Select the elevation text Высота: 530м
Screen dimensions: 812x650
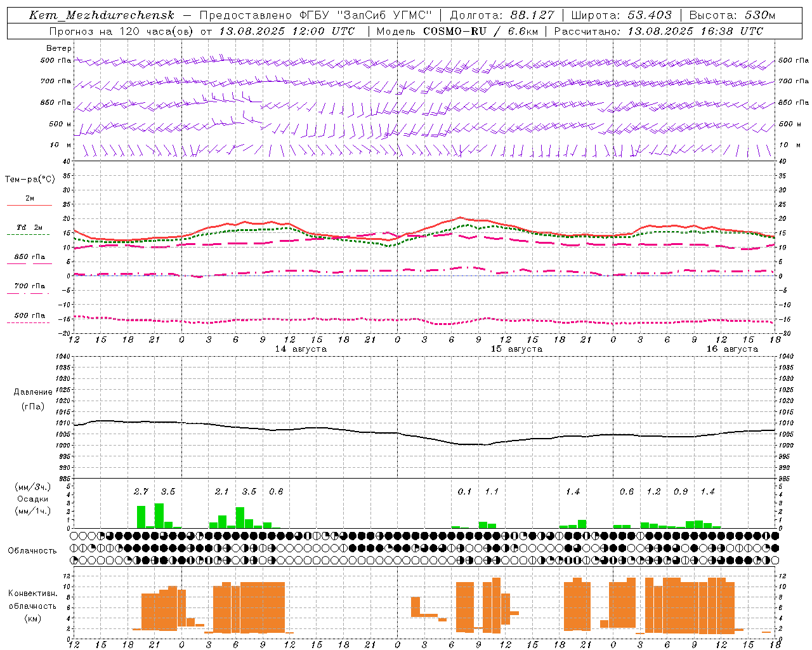(x=732, y=15)
